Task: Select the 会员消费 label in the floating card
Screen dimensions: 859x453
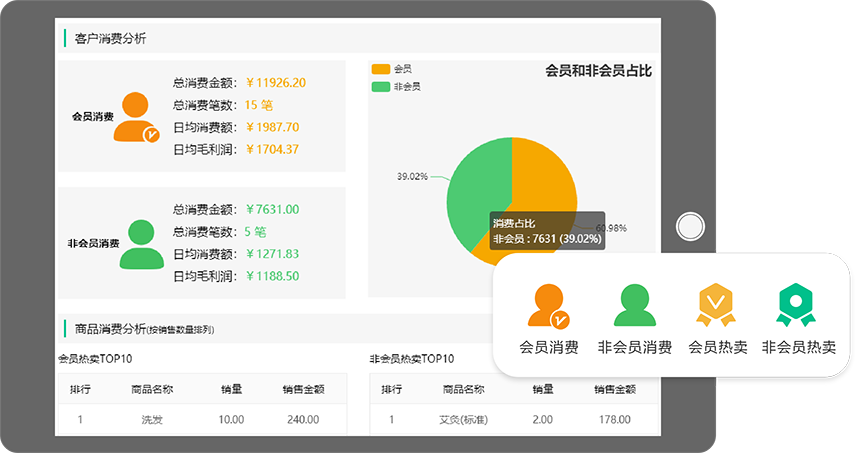Action: click(x=549, y=347)
